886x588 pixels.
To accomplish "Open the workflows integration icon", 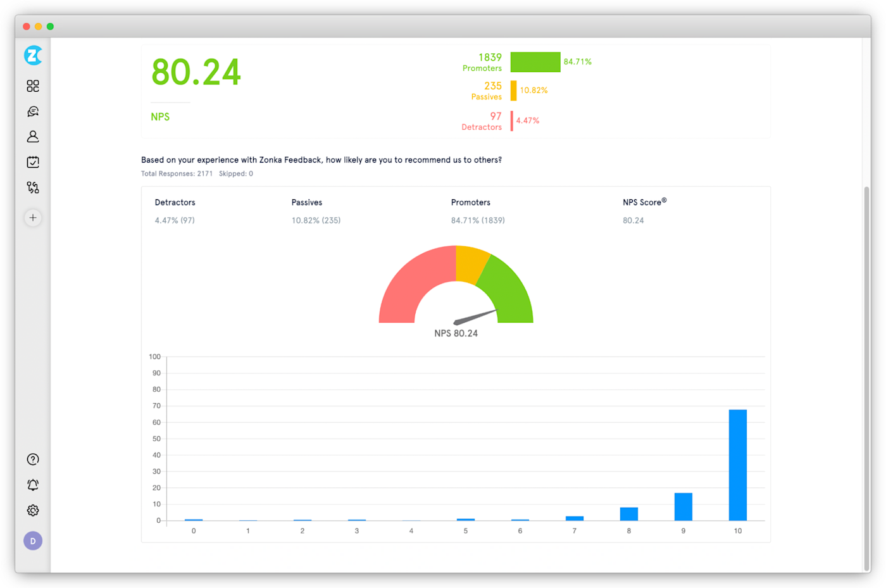I will pos(33,187).
